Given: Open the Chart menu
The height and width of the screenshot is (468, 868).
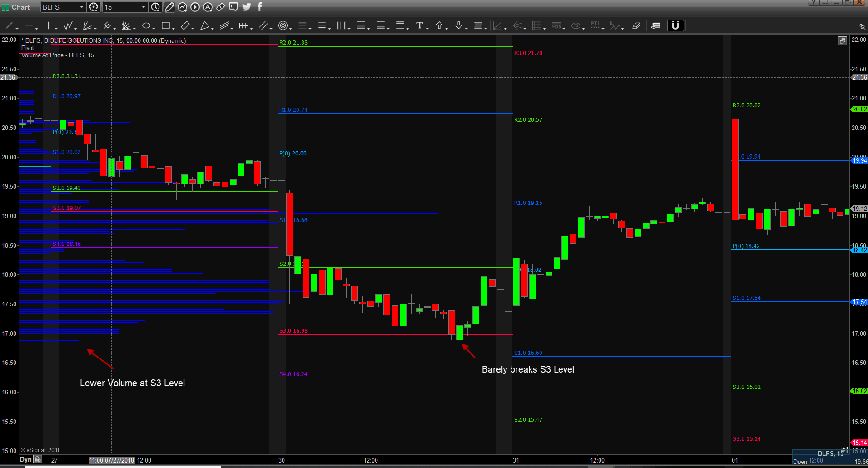Looking at the screenshot, I should [20, 7].
